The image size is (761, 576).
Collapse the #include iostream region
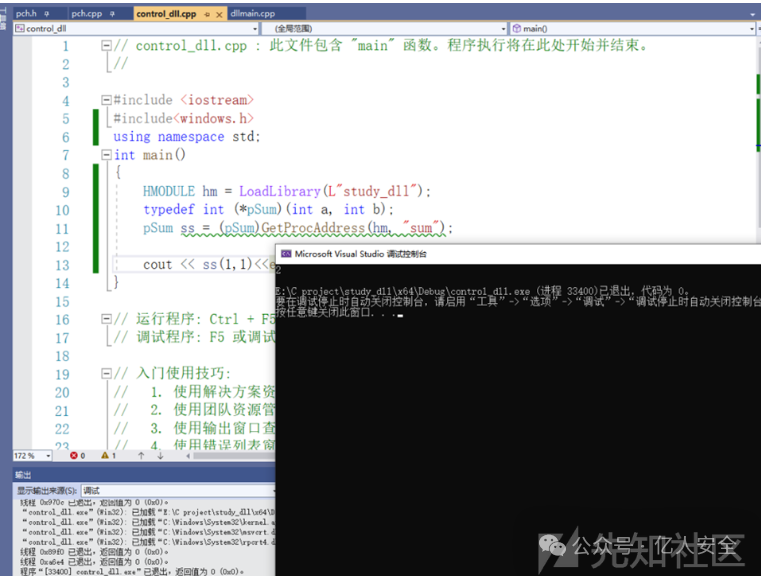(x=106, y=100)
